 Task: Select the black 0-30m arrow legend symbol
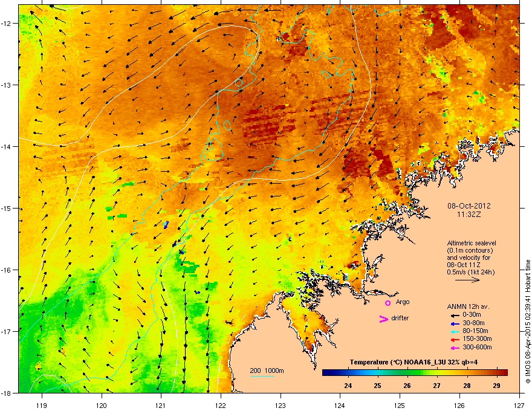(455, 316)
